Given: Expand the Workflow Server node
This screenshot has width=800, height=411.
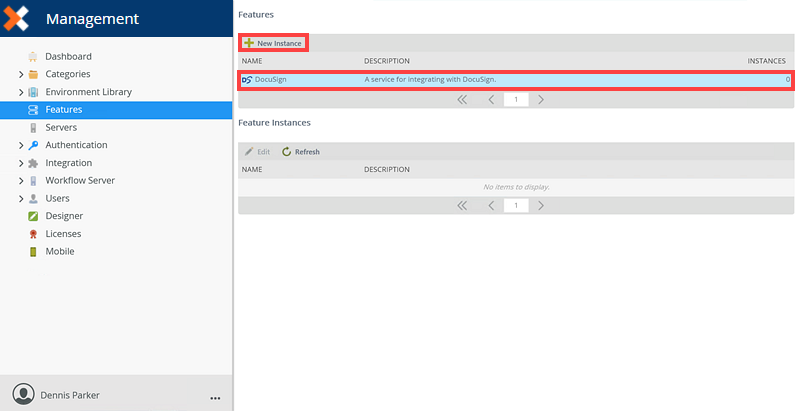Looking at the screenshot, I should click(x=21, y=181).
